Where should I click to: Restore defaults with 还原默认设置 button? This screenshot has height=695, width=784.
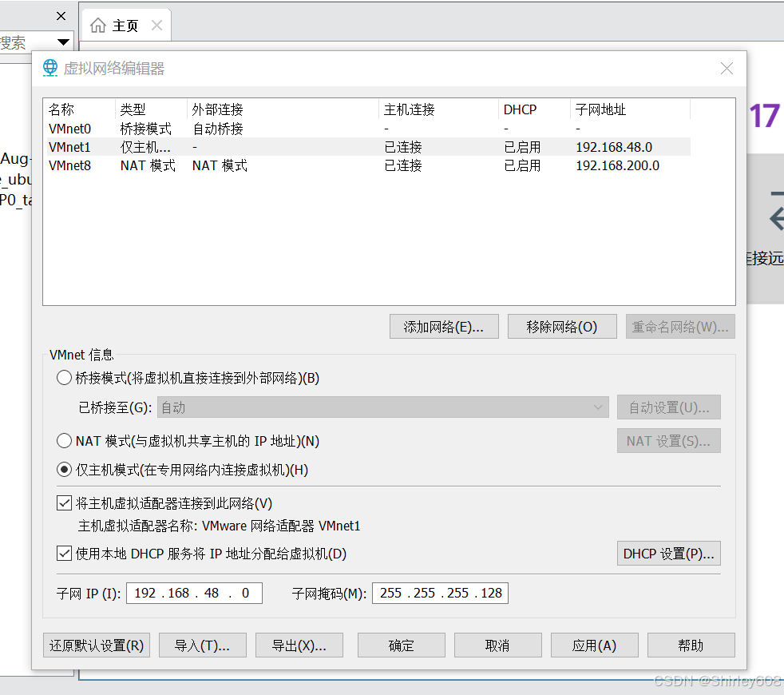click(x=96, y=645)
